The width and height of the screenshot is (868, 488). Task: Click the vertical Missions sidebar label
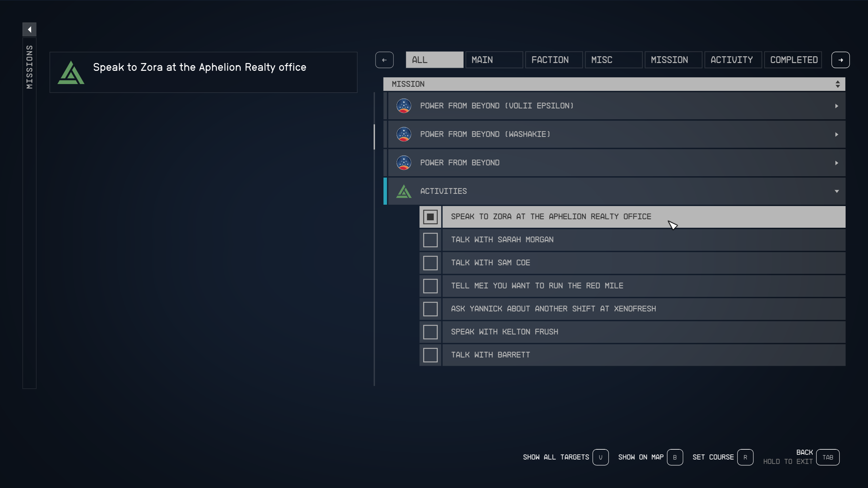[x=29, y=67]
